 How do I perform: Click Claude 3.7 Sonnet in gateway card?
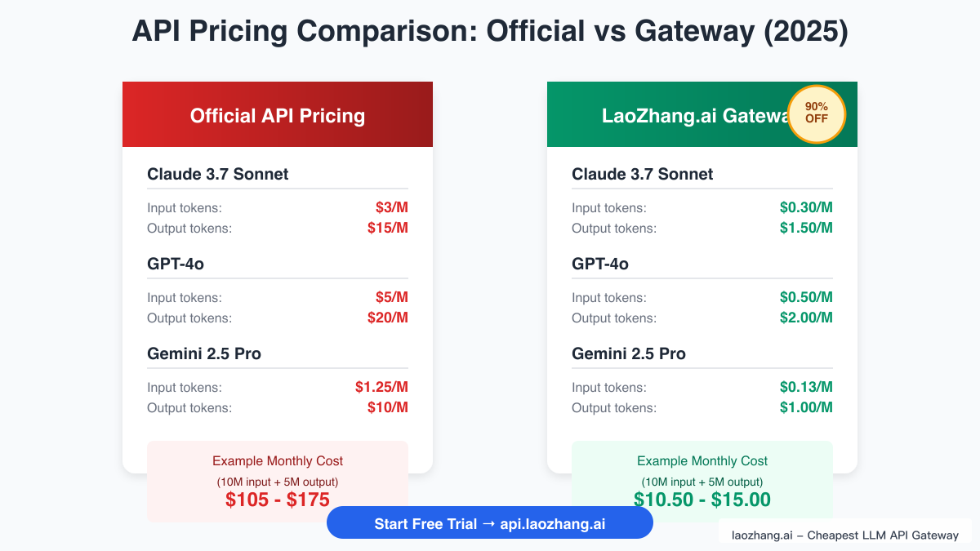click(643, 174)
